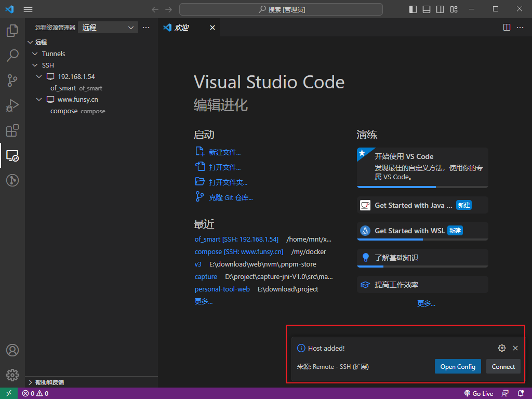The width and height of the screenshot is (532, 399).
Task: Open the customize layout icon
Action: click(454, 9)
